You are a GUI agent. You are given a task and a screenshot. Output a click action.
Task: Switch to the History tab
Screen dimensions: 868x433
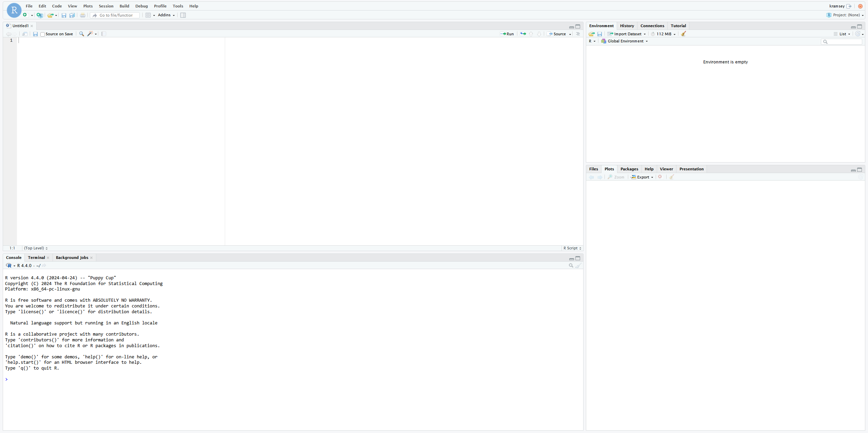click(627, 26)
